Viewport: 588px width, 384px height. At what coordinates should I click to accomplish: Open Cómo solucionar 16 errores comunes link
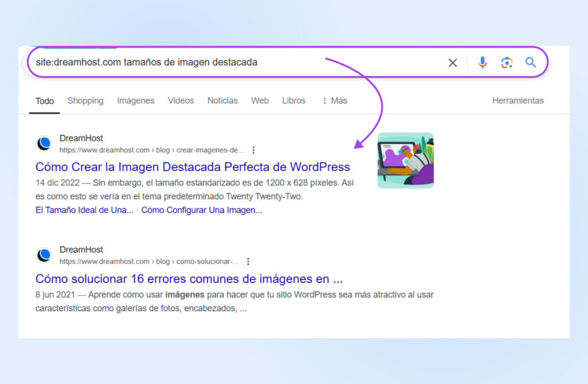tap(189, 279)
